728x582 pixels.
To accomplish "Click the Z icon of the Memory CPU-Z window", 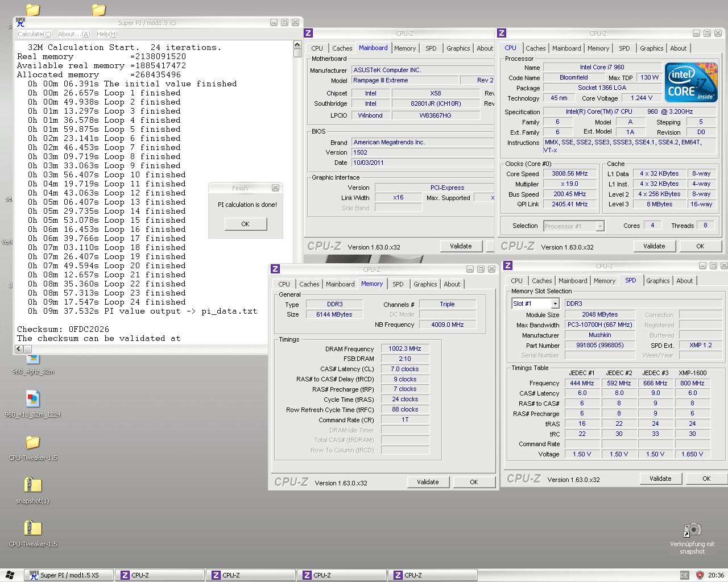I will (275, 269).
